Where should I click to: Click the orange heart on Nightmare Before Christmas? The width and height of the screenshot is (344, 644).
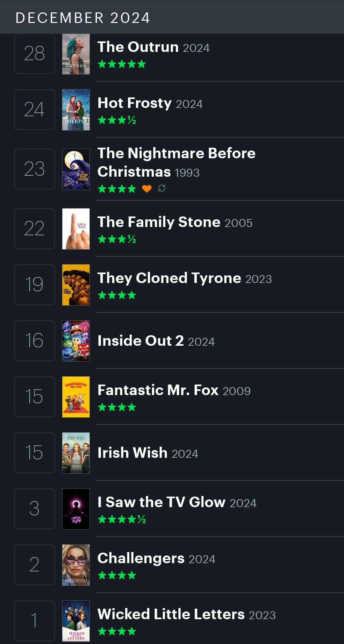click(147, 189)
